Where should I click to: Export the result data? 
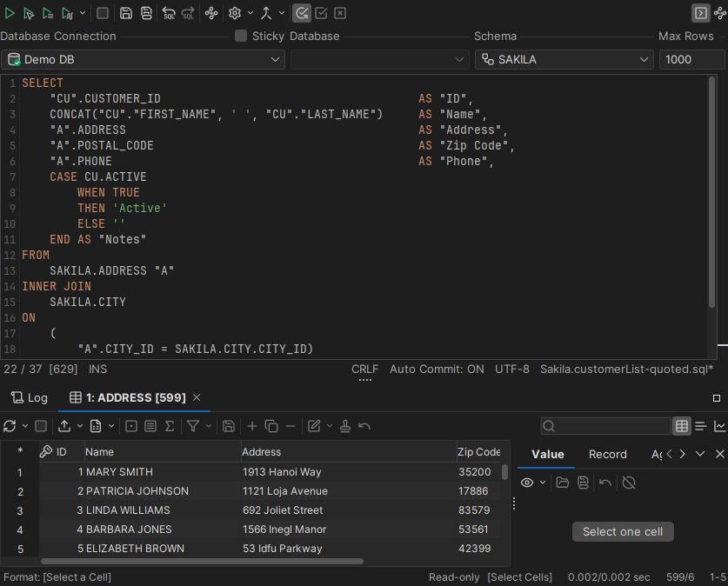(64, 426)
